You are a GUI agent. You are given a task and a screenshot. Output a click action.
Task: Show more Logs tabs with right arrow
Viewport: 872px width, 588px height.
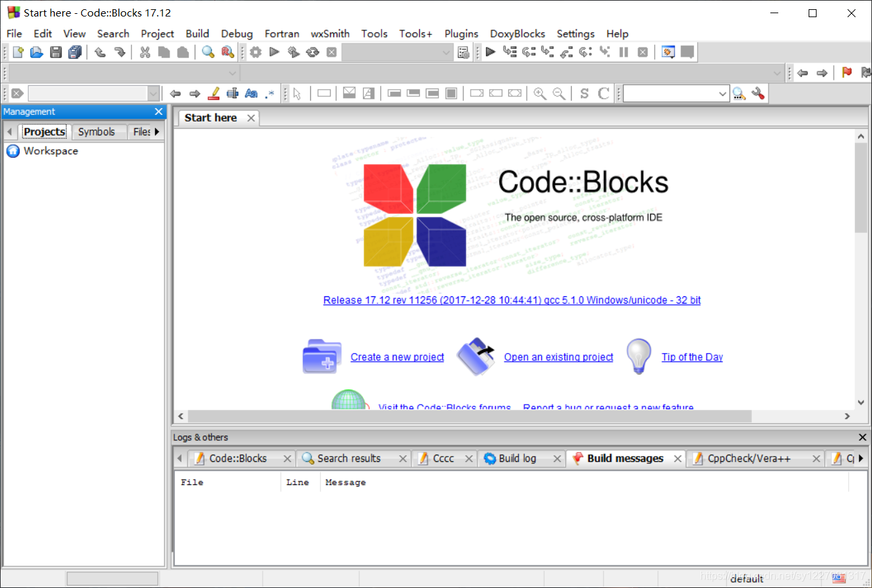tap(860, 458)
